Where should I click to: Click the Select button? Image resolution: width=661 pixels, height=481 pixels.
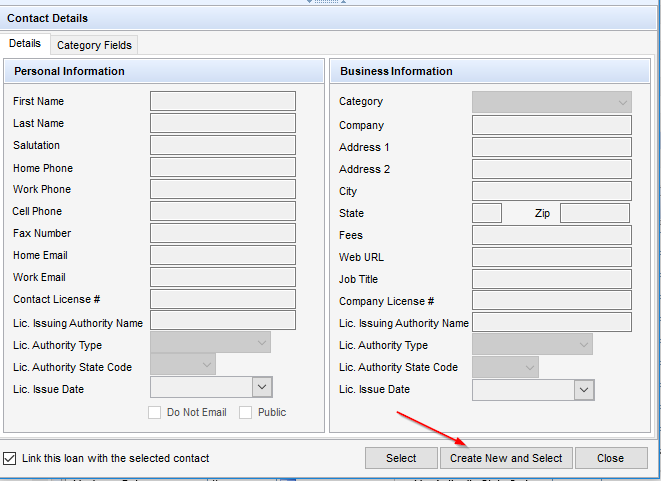click(401, 458)
